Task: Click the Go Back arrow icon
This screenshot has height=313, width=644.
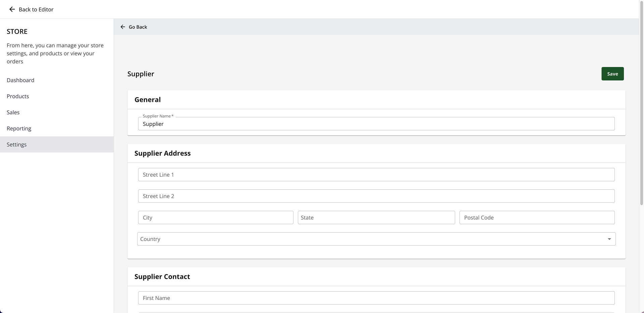Action: click(x=123, y=27)
